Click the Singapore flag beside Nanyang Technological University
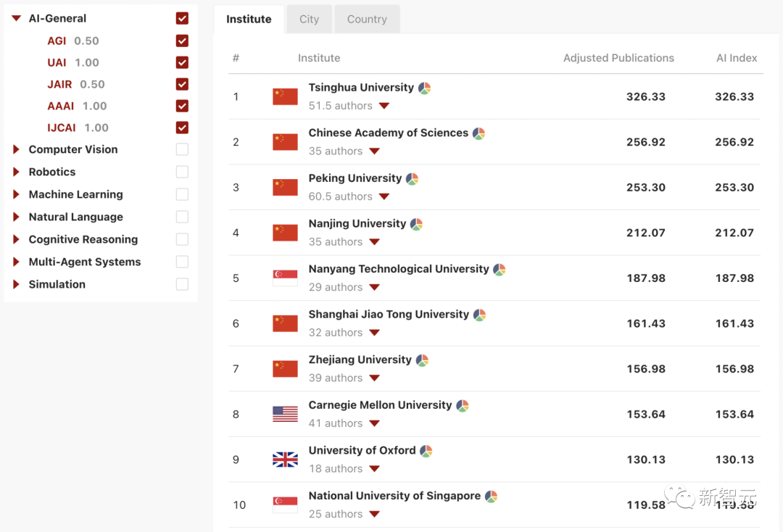Screen dimensions: 783x532 285,276
